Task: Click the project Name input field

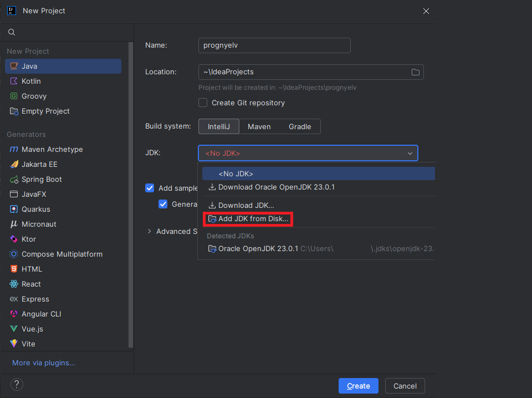Action: tap(274, 45)
